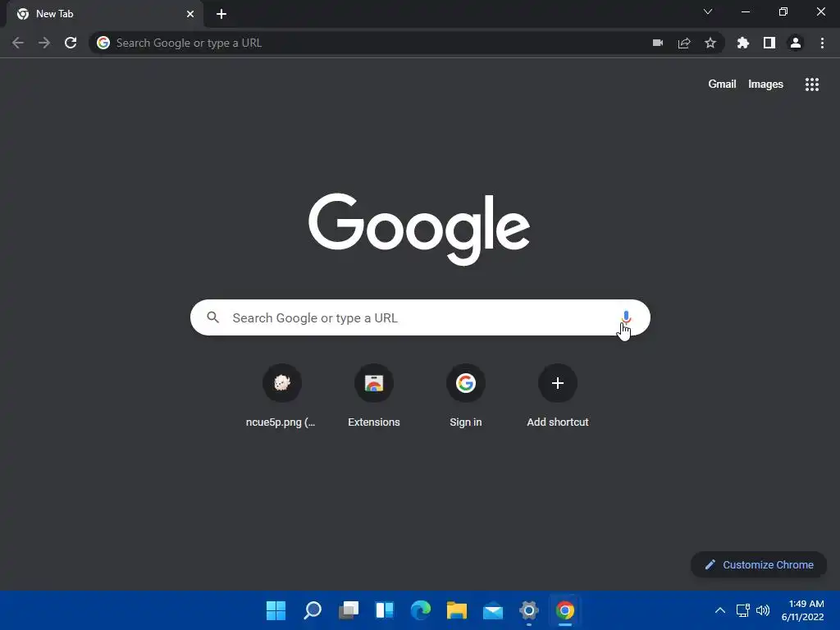
Task: Open the Extensions puzzle-piece menu
Action: [743, 43]
